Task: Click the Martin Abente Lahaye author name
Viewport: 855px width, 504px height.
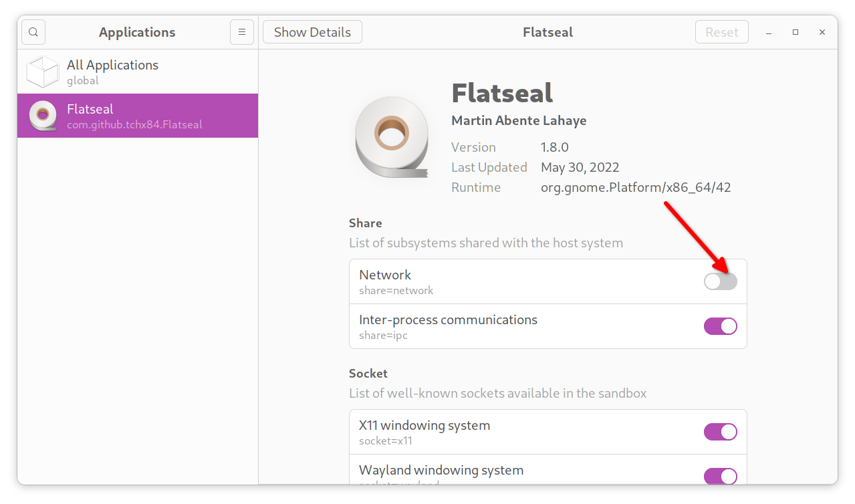Action: 519,121
